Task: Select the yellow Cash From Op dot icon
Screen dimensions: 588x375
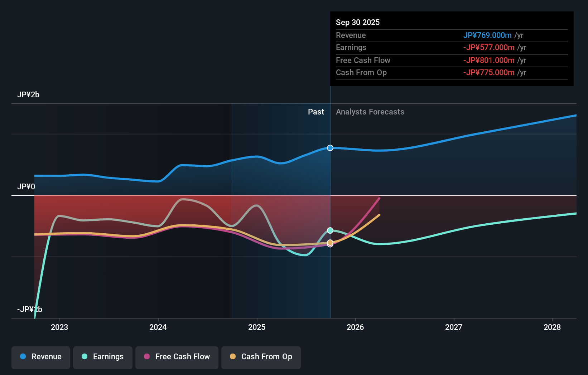Action: tap(233, 357)
